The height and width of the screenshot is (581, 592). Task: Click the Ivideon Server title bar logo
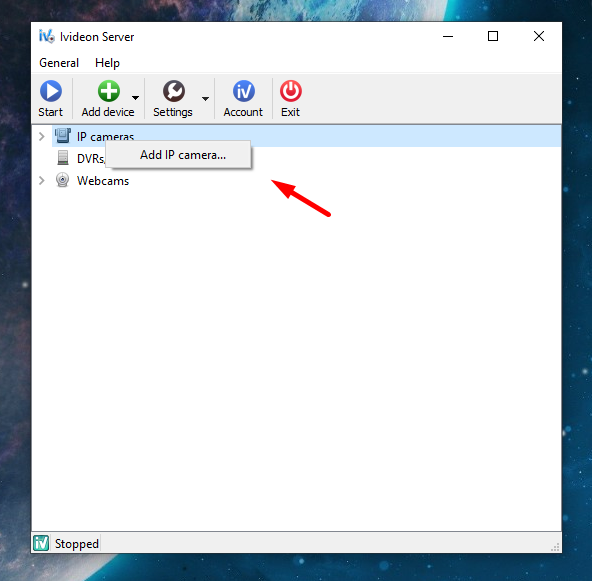[x=46, y=37]
